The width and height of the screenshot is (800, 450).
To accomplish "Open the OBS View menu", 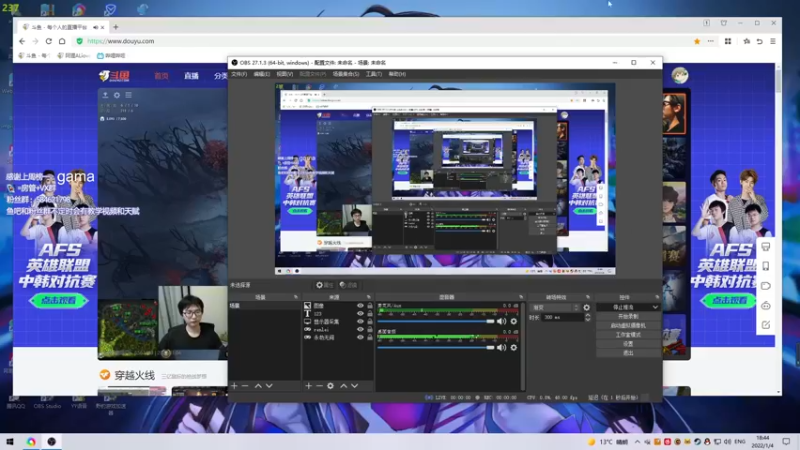I will click(285, 74).
